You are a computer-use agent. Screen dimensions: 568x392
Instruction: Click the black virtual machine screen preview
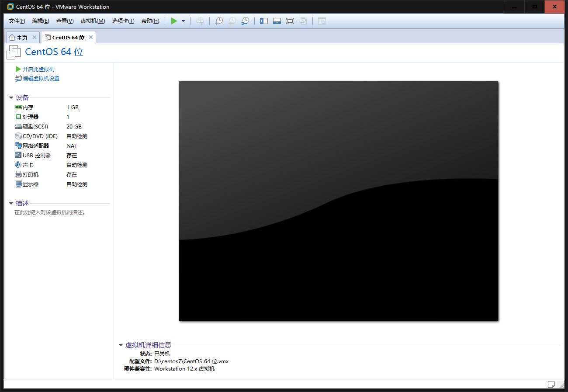[339, 201]
